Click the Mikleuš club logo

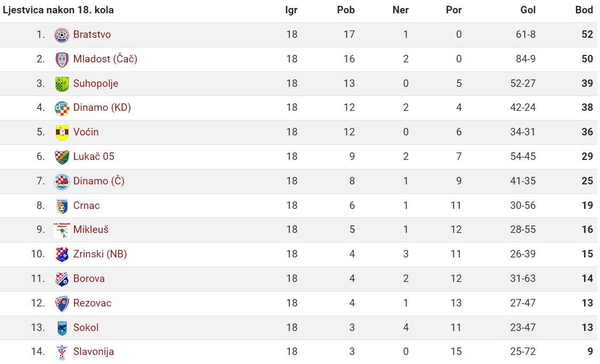coord(62,230)
